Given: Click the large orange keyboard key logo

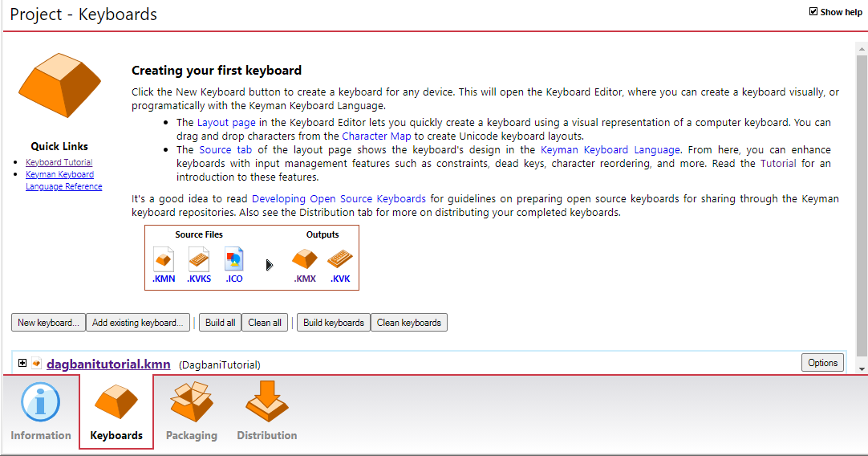Looking at the screenshot, I should (60, 85).
